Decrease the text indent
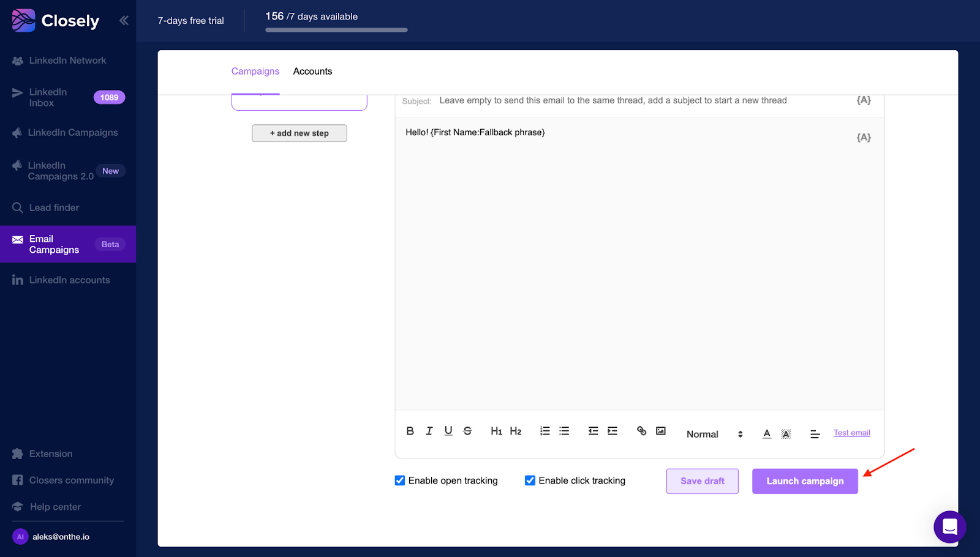 coord(593,431)
